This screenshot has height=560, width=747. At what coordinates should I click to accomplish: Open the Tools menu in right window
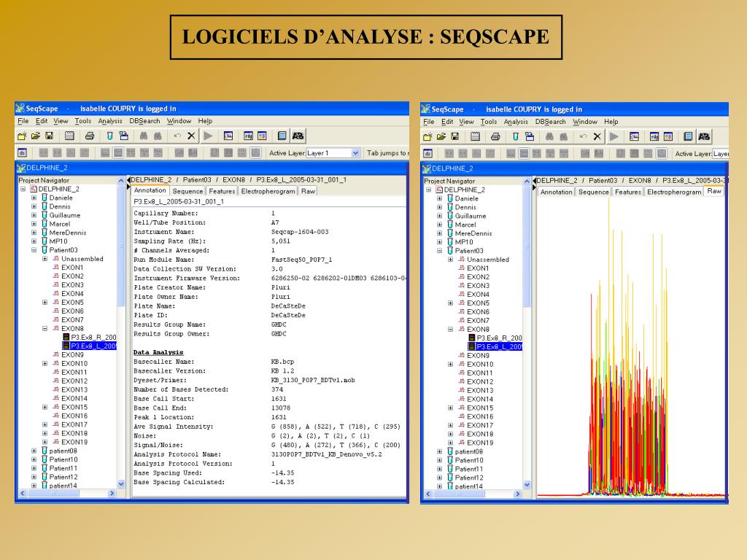[x=488, y=122]
